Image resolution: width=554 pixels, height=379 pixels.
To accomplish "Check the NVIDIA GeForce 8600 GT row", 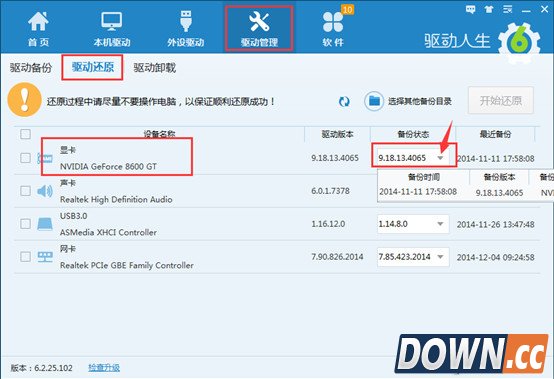I will tap(25, 158).
